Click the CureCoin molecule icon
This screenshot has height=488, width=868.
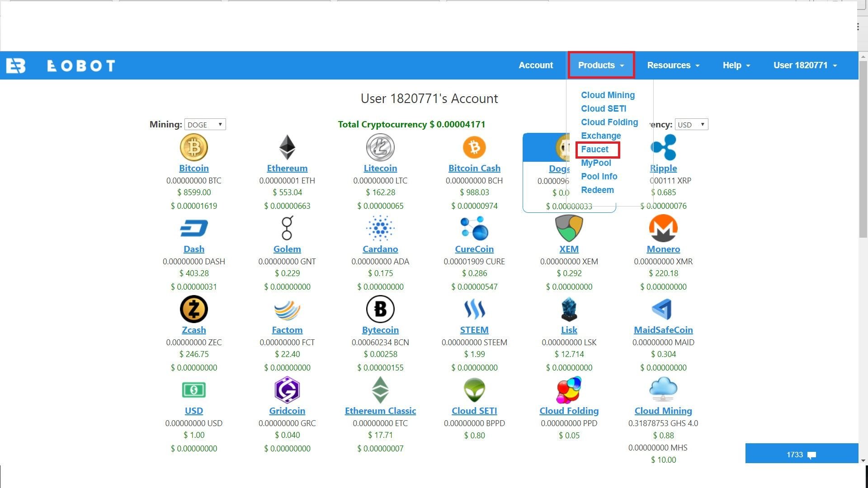(x=474, y=228)
